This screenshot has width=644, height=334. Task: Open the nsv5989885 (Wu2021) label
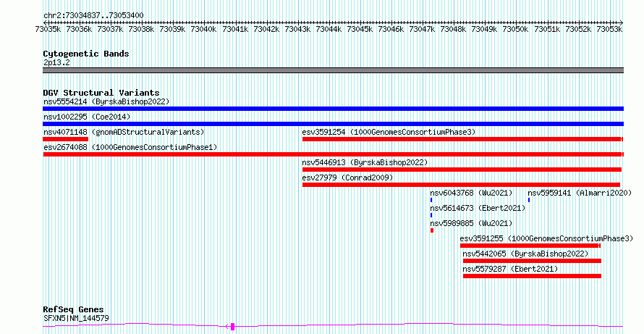point(472,223)
